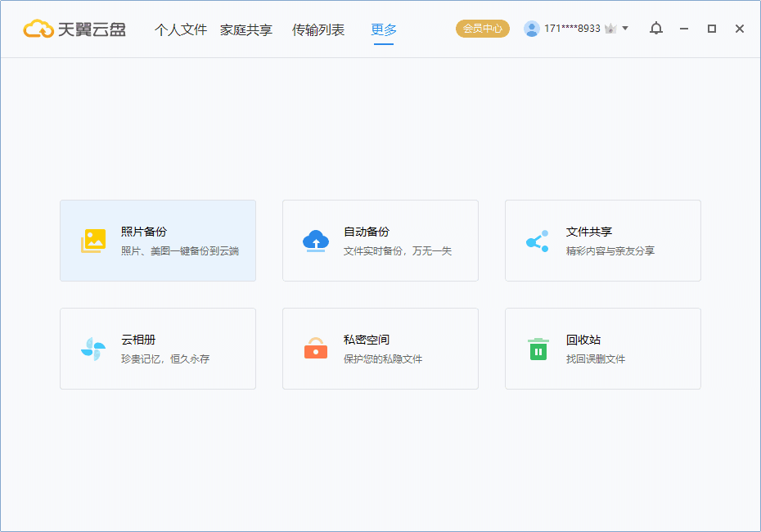
Task: Open the 照片备份 card for photo backup
Action: point(157,240)
